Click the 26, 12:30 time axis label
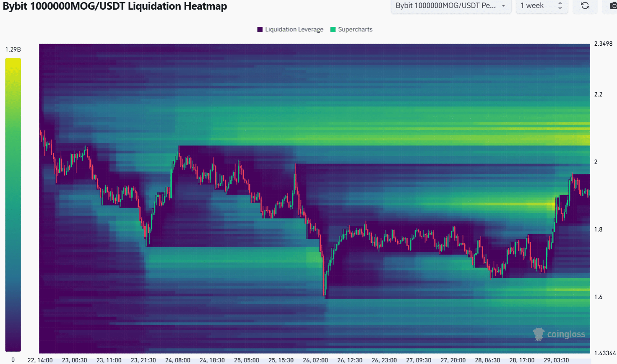Image resolution: width=617 pixels, height=364 pixels. [350, 360]
